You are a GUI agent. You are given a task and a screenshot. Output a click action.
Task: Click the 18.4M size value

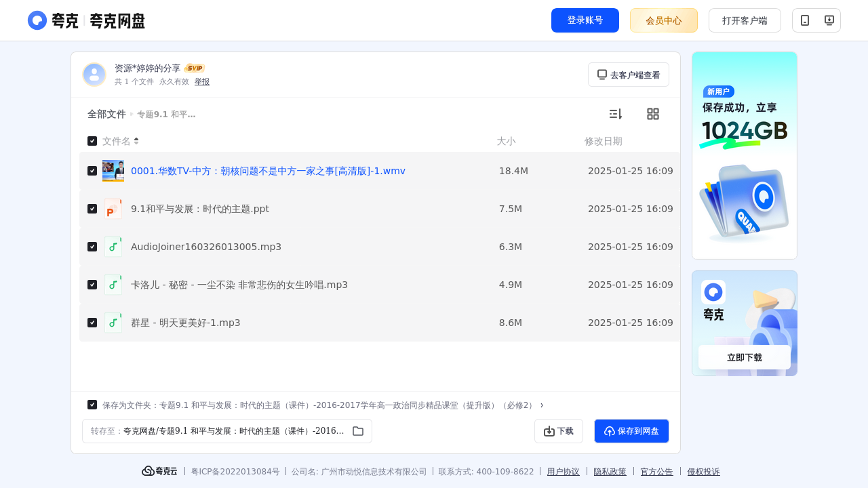(513, 171)
